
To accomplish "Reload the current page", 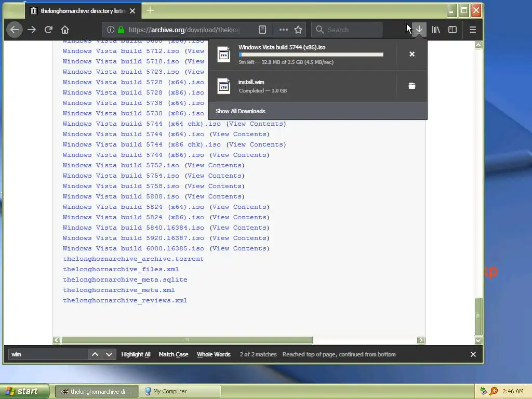I will (48, 30).
